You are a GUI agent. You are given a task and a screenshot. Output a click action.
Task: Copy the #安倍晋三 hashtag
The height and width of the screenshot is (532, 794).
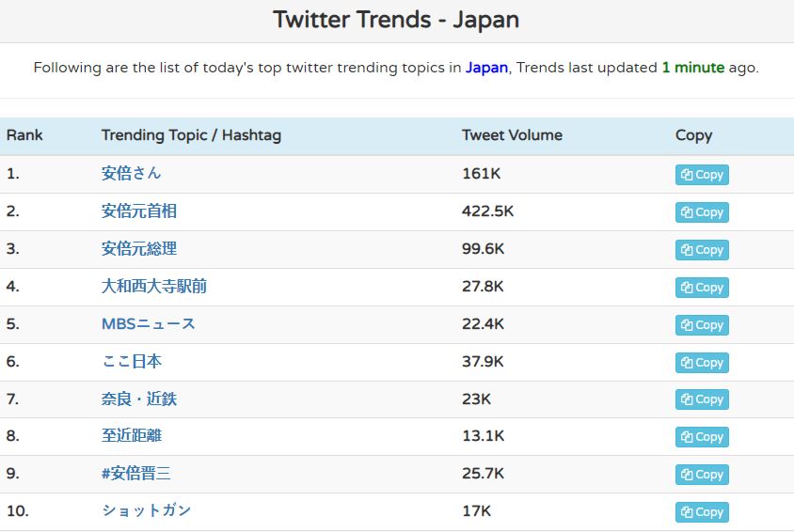point(702,475)
